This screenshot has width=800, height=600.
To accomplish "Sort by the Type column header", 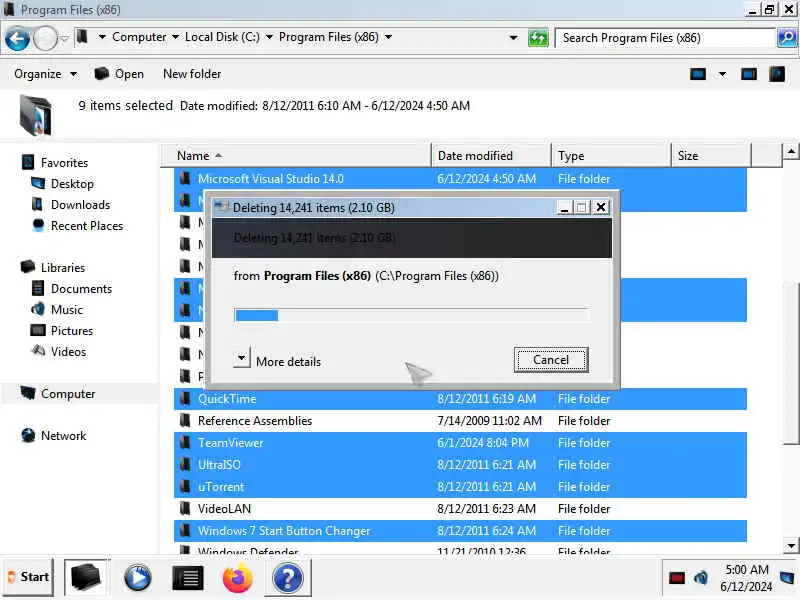I will coord(611,156).
